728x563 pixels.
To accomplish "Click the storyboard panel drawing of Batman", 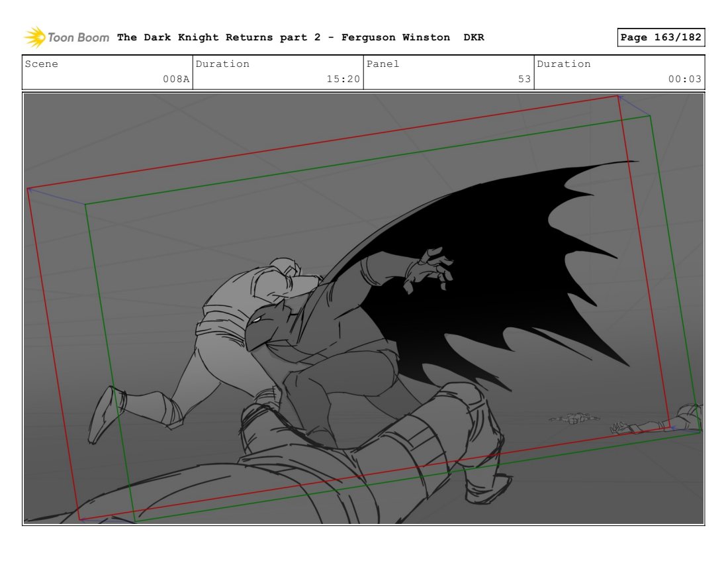I will click(363, 309).
